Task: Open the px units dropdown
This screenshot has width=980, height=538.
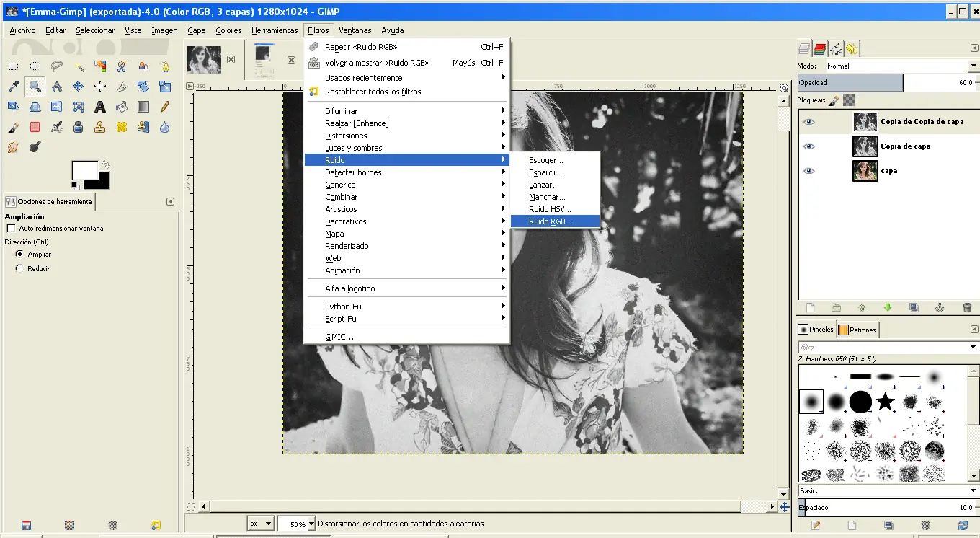Action: coord(260,524)
